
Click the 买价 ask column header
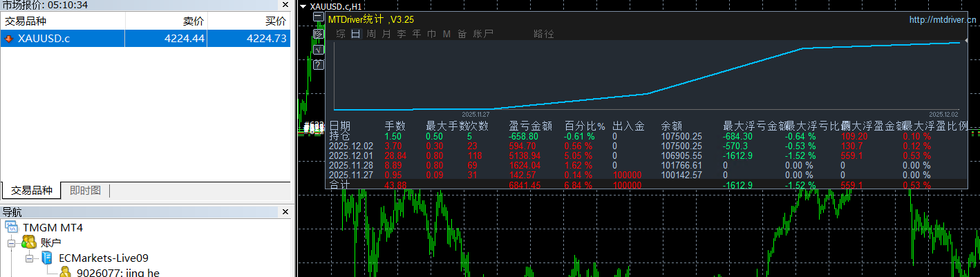point(249,21)
